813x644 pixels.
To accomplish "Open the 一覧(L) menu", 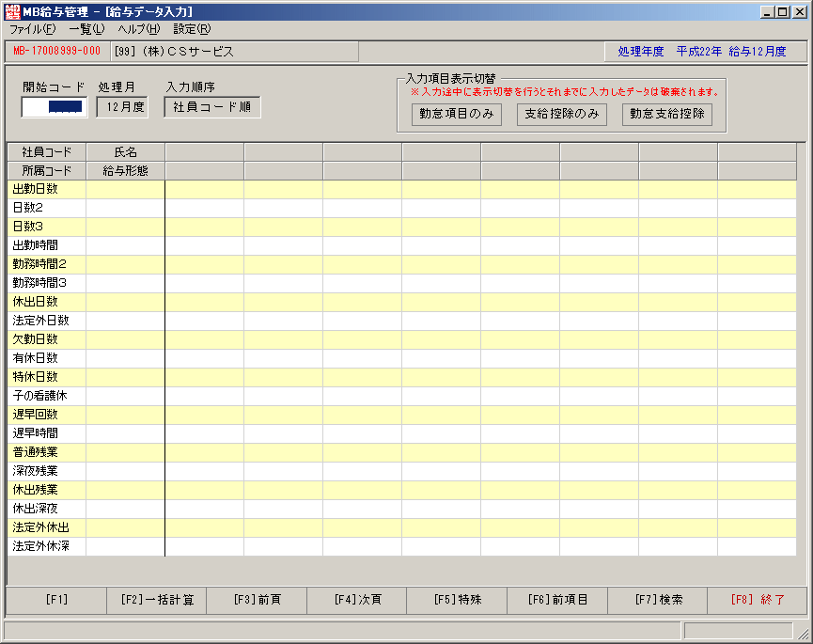I will [x=86, y=29].
